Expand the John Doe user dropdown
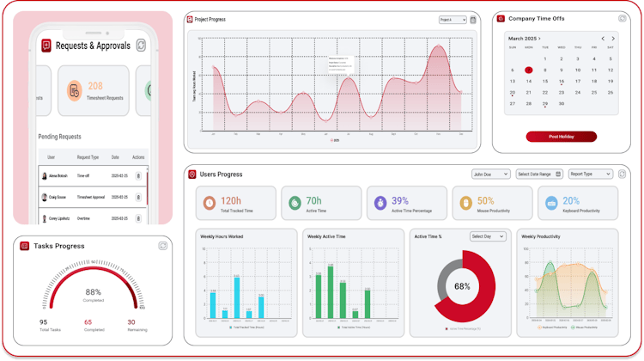Screen dimensions: 644x361 click(x=490, y=174)
